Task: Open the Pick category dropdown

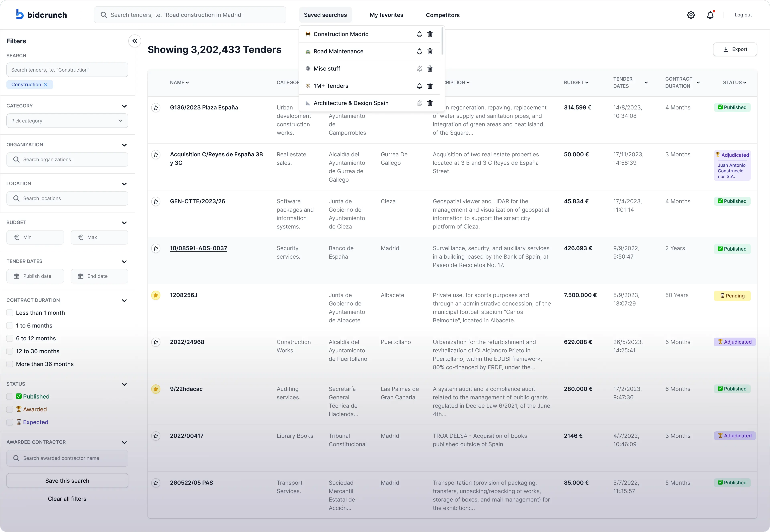Action: (67, 121)
